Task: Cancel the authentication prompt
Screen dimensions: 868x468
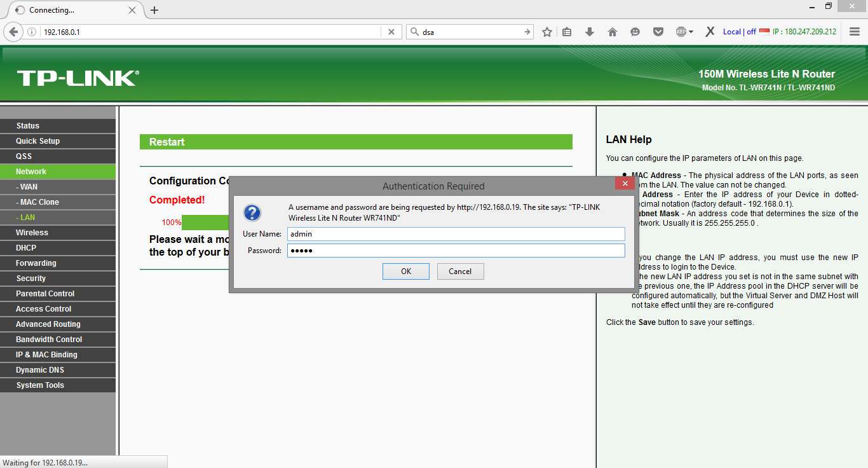Action: pyautogui.click(x=460, y=271)
